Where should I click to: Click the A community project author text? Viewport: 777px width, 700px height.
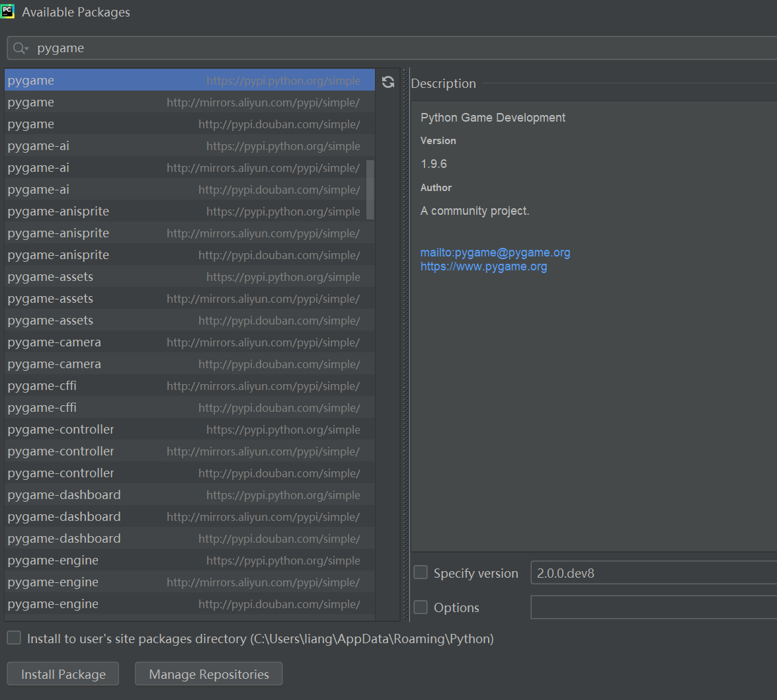[475, 211]
